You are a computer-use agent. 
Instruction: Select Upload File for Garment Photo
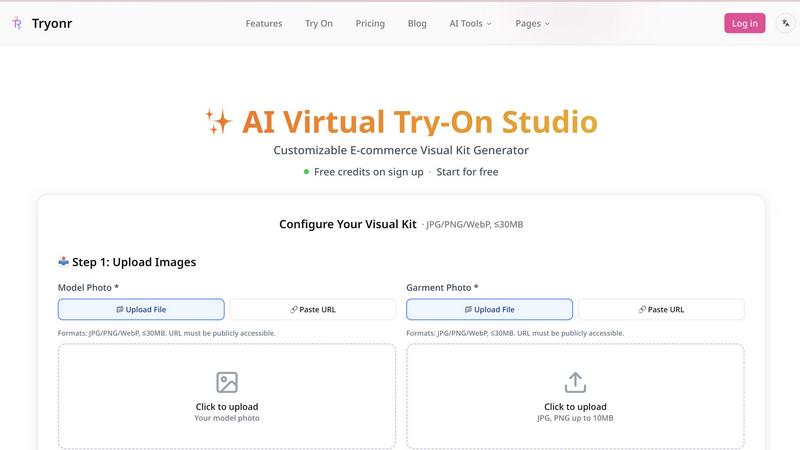pyautogui.click(x=489, y=309)
